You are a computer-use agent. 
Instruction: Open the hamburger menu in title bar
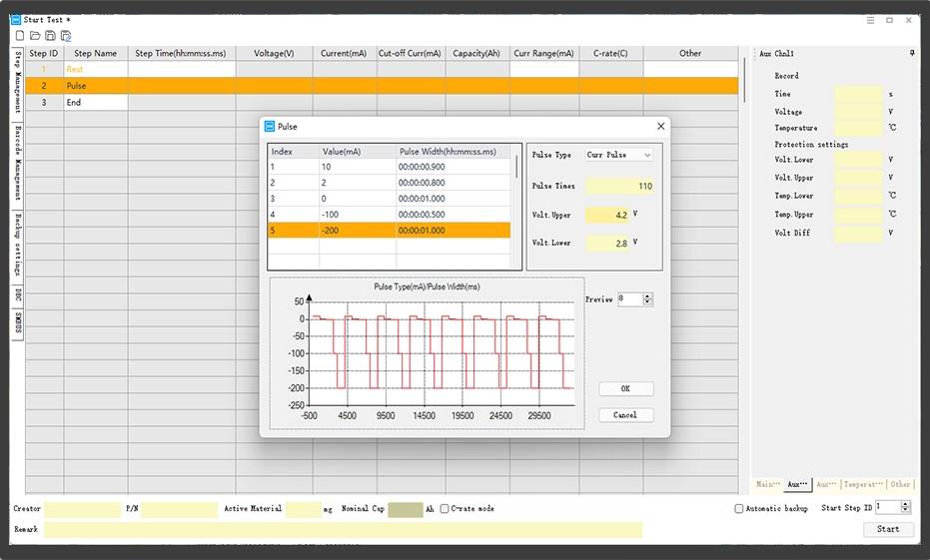[871, 20]
